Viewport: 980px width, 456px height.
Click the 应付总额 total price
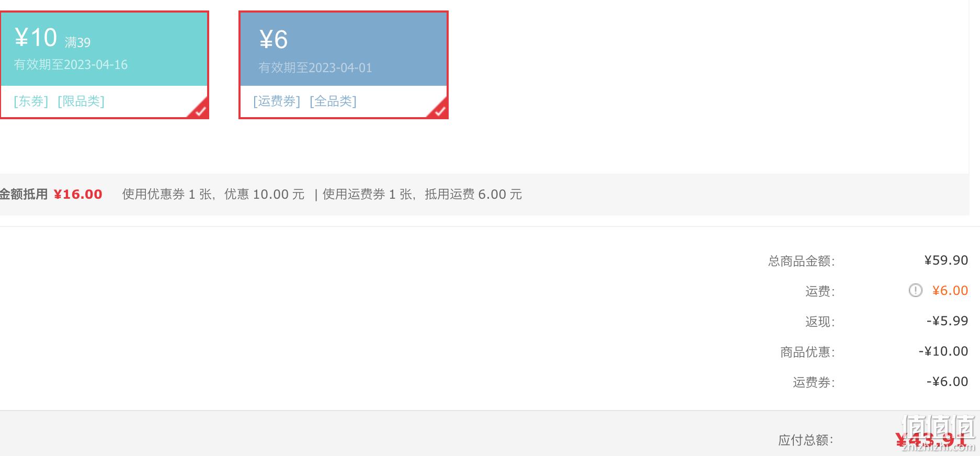click(931, 440)
